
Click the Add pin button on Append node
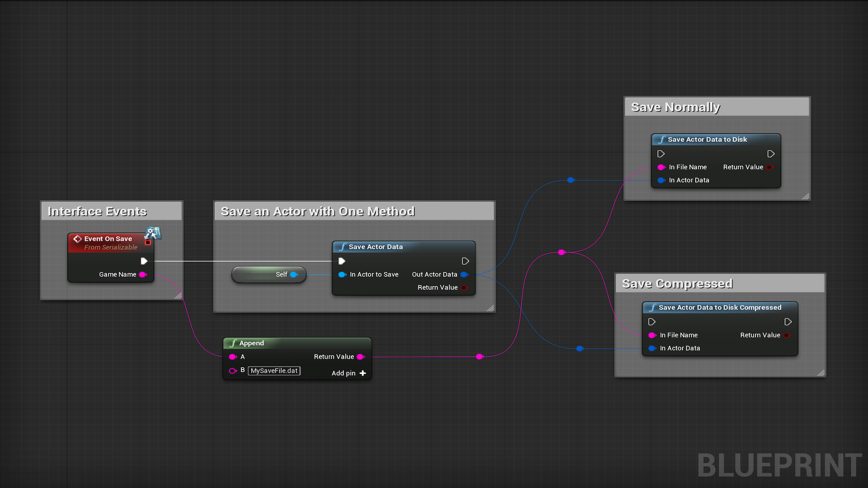pos(349,373)
